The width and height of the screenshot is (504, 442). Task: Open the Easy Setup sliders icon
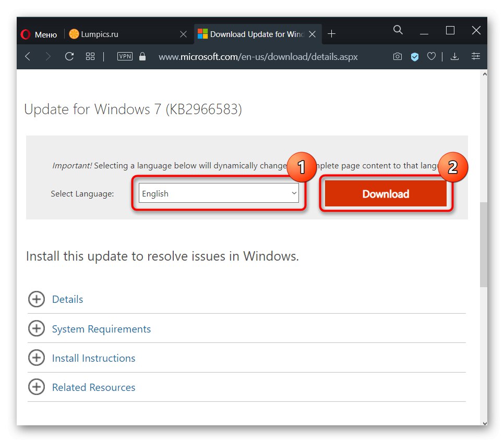coord(476,56)
